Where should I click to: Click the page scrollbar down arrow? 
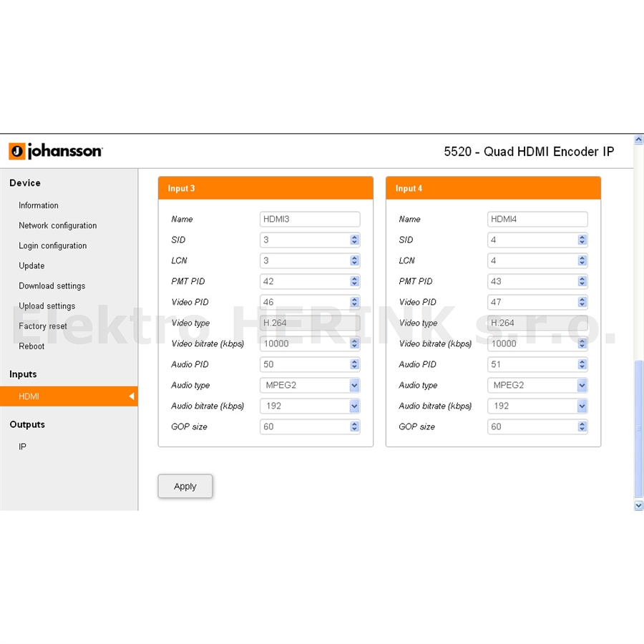[x=639, y=505]
